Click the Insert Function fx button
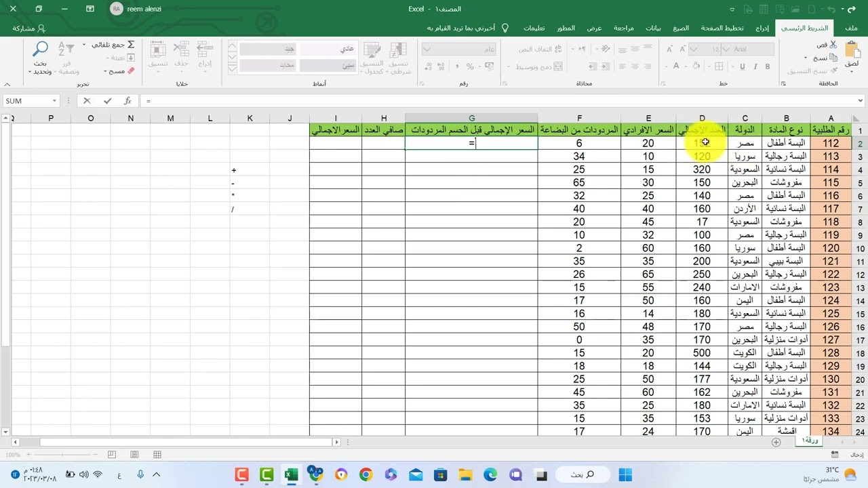The height and width of the screenshot is (488, 868). click(127, 100)
